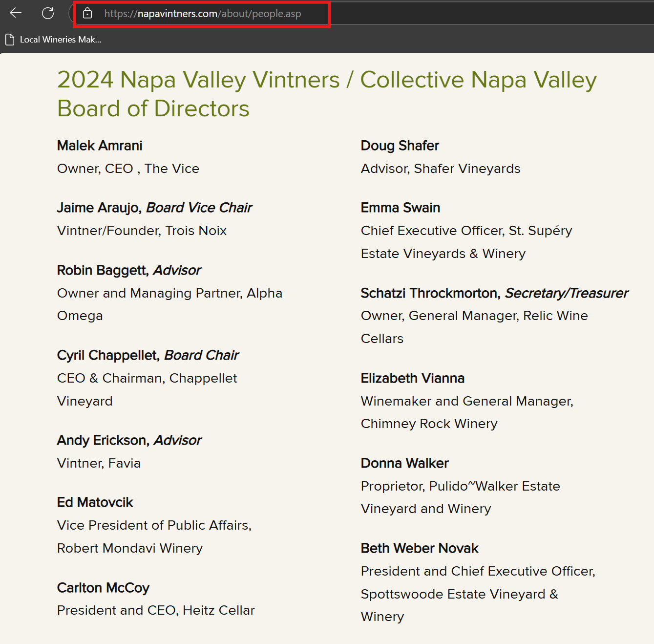Select the name Malek Amrani
This screenshot has height=644, width=654.
[100, 146]
